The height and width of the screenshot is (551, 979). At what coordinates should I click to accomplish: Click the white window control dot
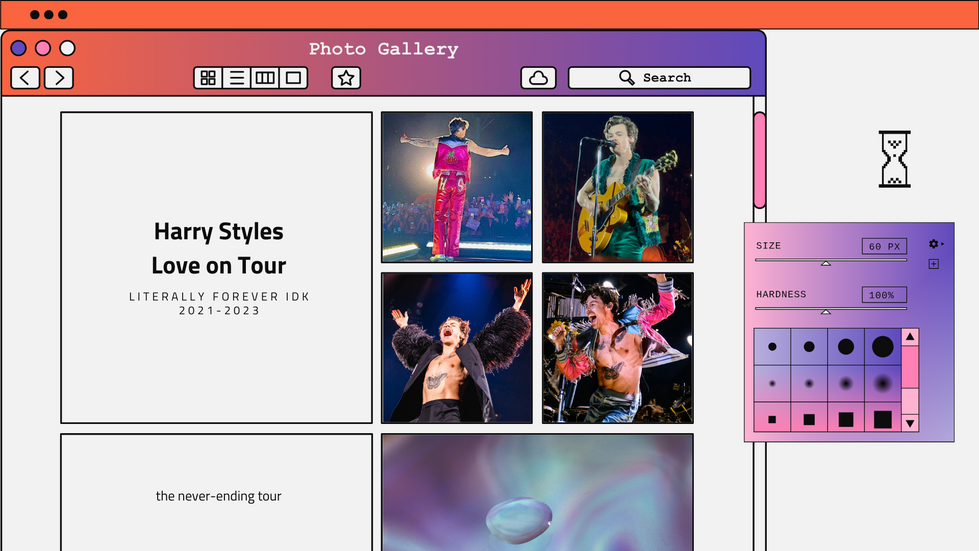pos(67,48)
